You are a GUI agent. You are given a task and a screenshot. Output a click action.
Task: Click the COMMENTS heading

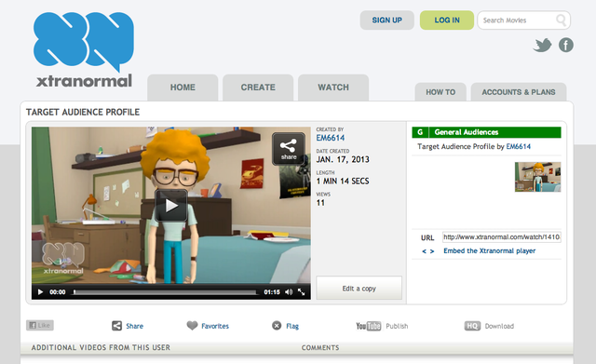(320, 347)
